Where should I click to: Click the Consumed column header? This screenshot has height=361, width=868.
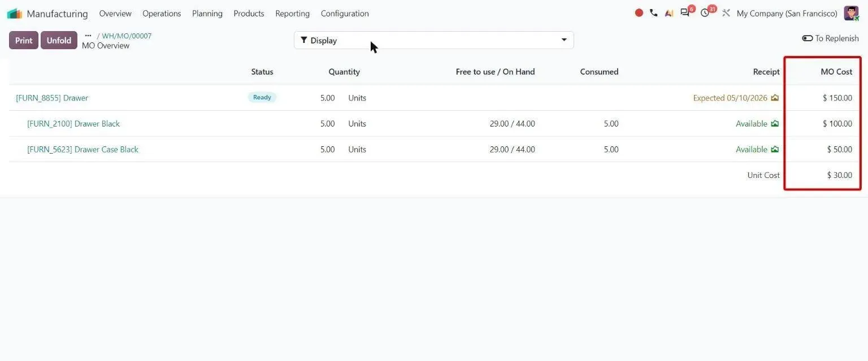599,72
